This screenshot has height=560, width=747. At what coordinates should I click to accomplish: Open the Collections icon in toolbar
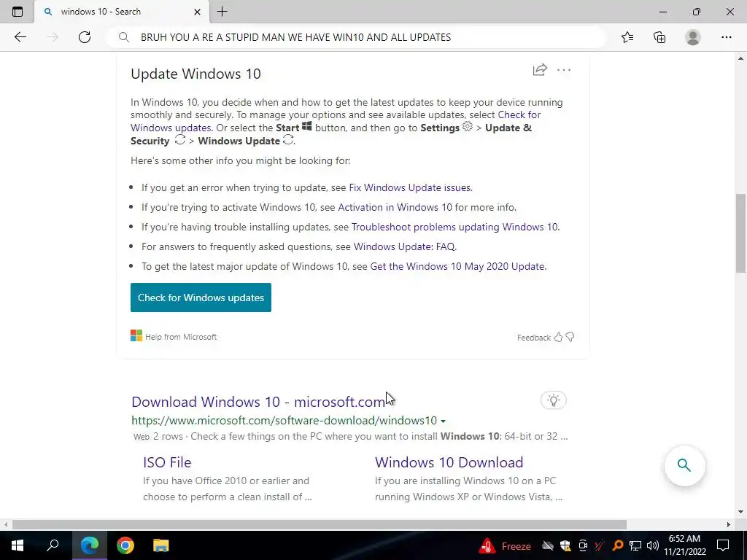coord(659,37)
